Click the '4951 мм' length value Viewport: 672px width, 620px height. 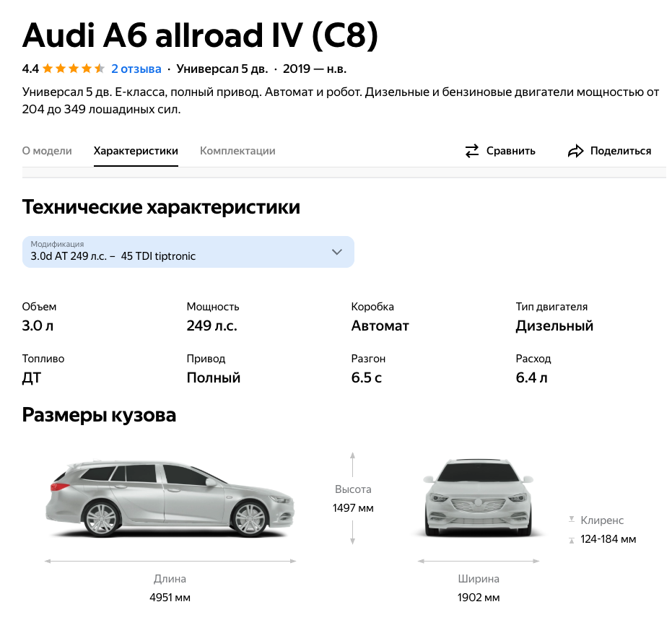[x=170, y=598]
